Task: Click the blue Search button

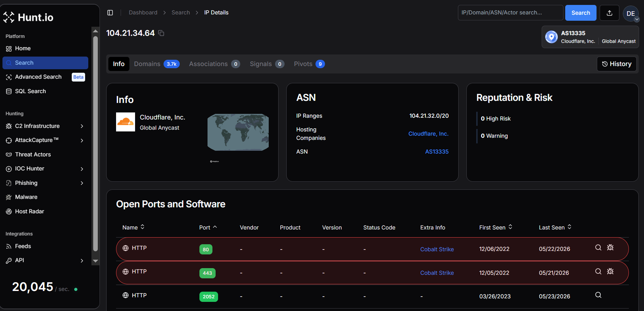Action: point(581,13)
